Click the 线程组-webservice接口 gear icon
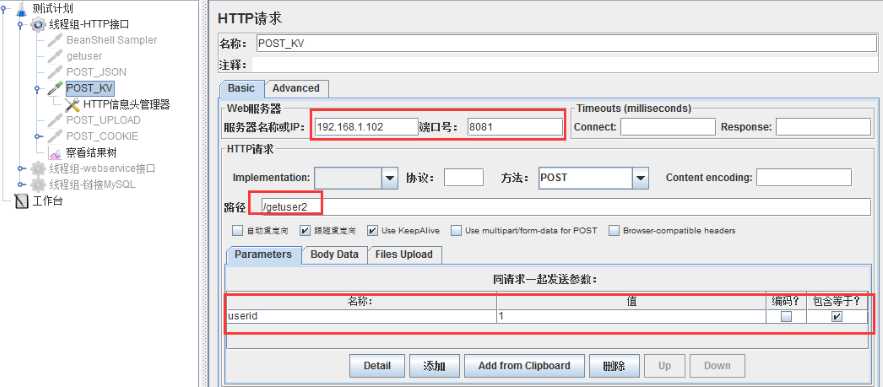Viewport: 883px width, 387px height. click(x=38, y=168)
